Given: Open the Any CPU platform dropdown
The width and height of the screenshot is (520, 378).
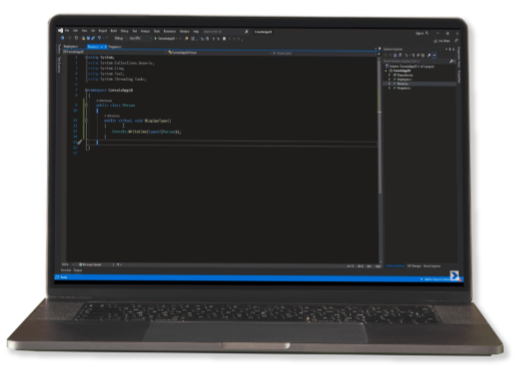Looking at the screenshot, I should click(x=140, y=38).
